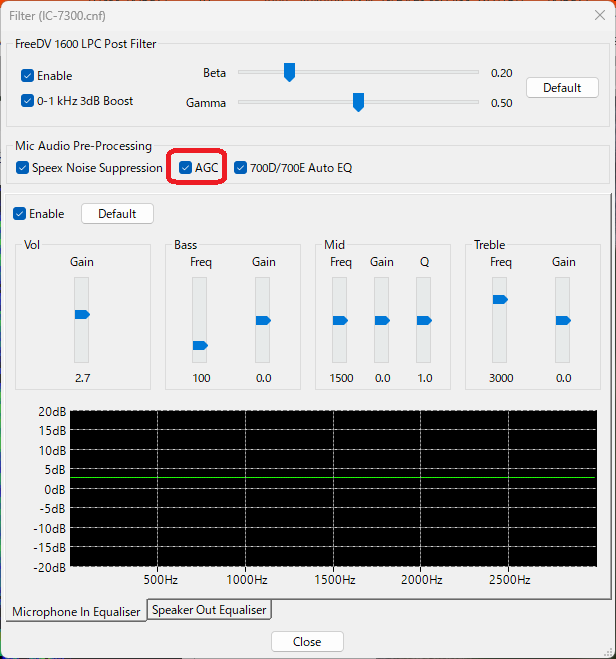Click the 20dB axis label
This screenshot has height=659, width=616.
click(x=52, y=412)
